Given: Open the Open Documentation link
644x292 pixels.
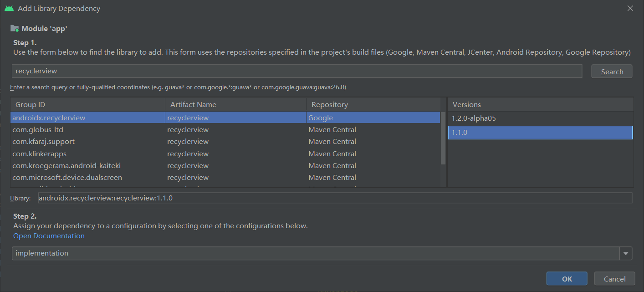Looking at the screenshot, I should pyautogui.click(x=49, y=236).
